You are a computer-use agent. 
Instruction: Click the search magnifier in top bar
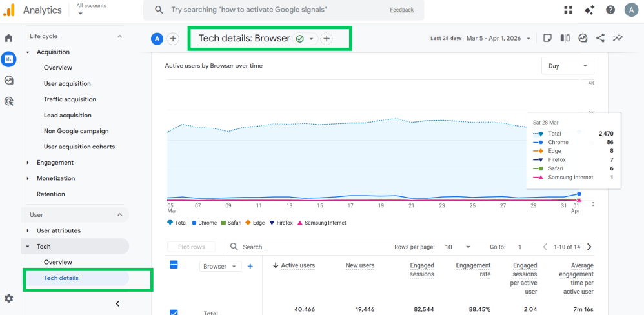(159, 10)
